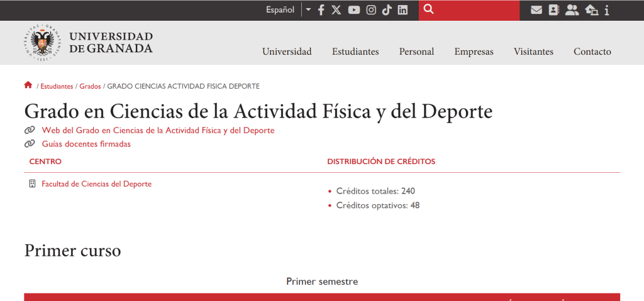Screen dimensions: 644x301
Task: Open the house remote-access icon
Action: 591,10
